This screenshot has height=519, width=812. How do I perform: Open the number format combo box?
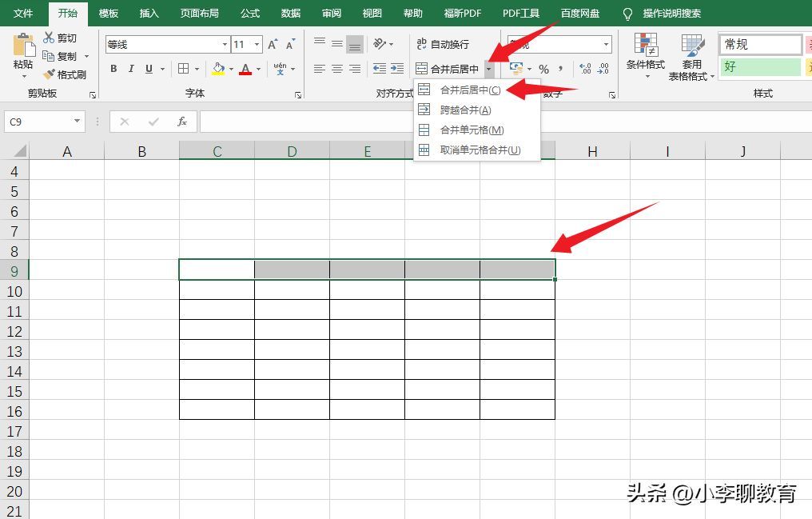559,45
